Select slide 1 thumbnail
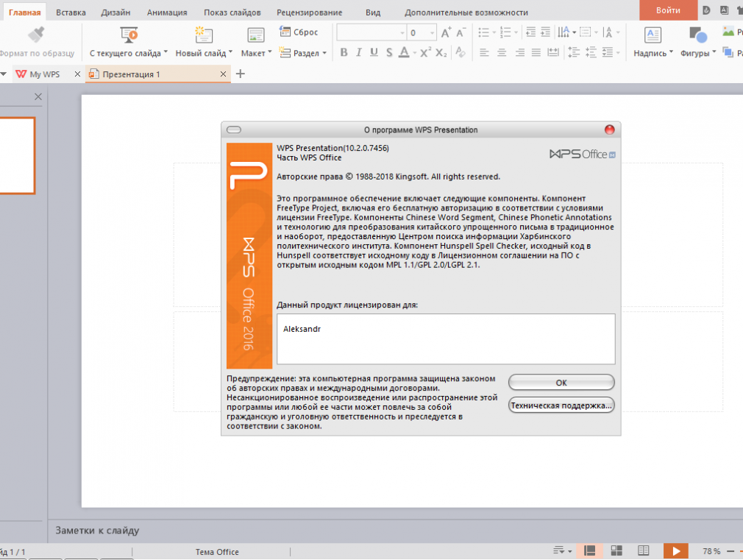This screenshot has height=560, width=743. tap(17, 155)
